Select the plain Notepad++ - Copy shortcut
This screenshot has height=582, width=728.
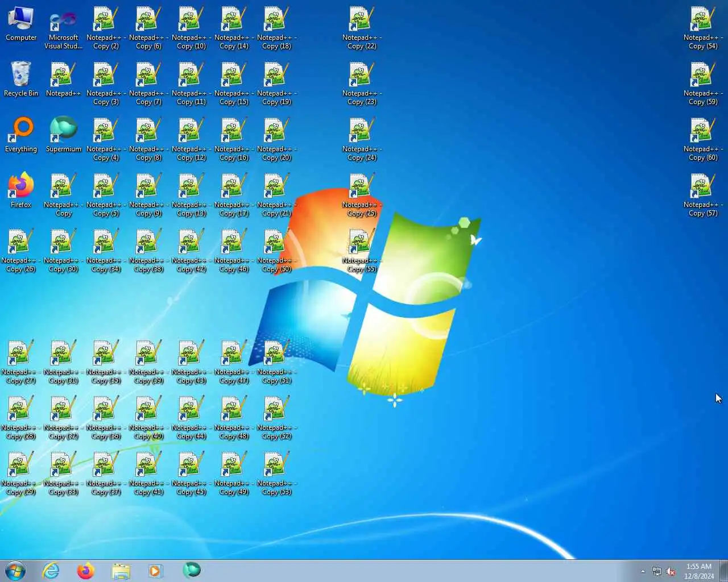coord(63,195)
